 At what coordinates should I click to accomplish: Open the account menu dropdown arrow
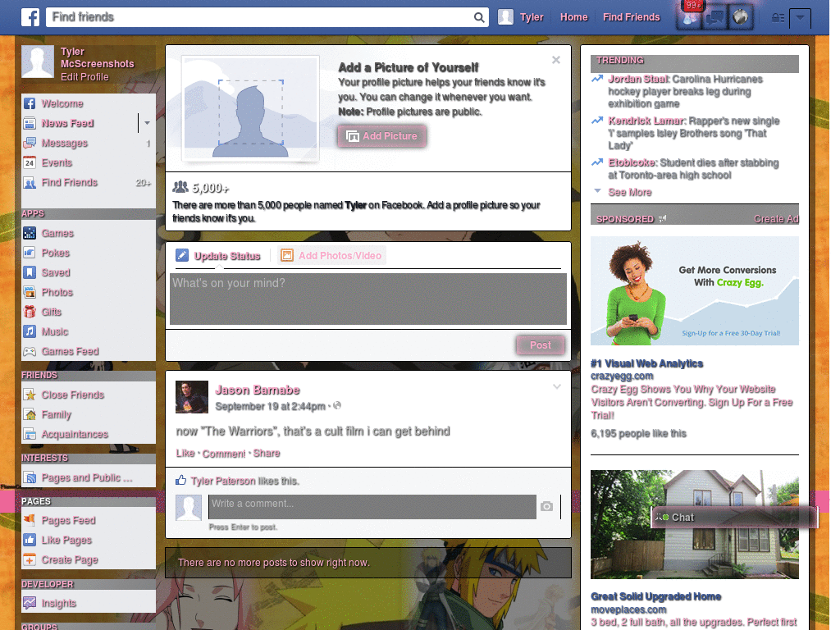pos(801,17)
